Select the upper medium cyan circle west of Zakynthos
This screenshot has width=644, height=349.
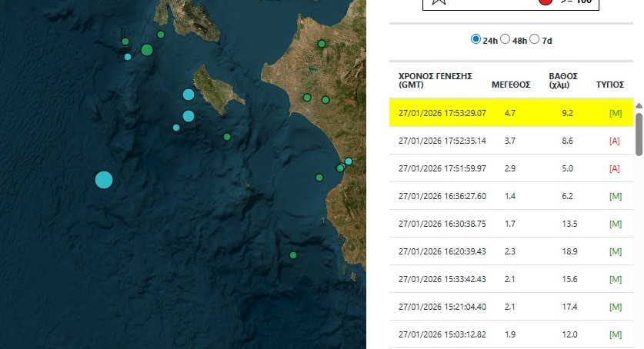[189, 95]
